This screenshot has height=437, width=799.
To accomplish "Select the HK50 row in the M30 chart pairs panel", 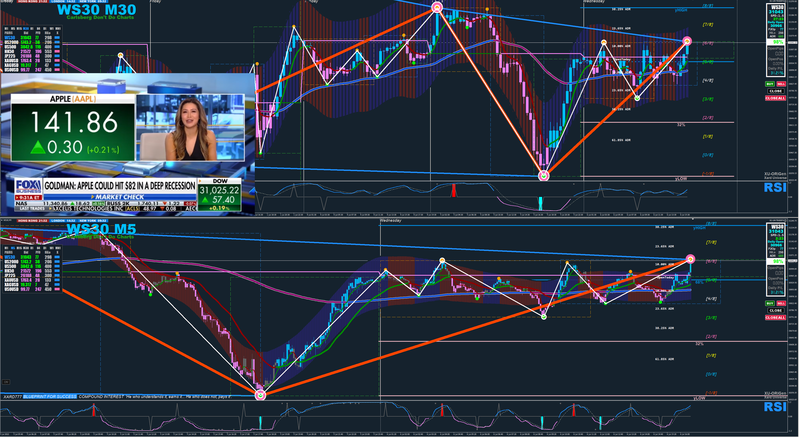I will pyautogui.click(x=32, y=51).
